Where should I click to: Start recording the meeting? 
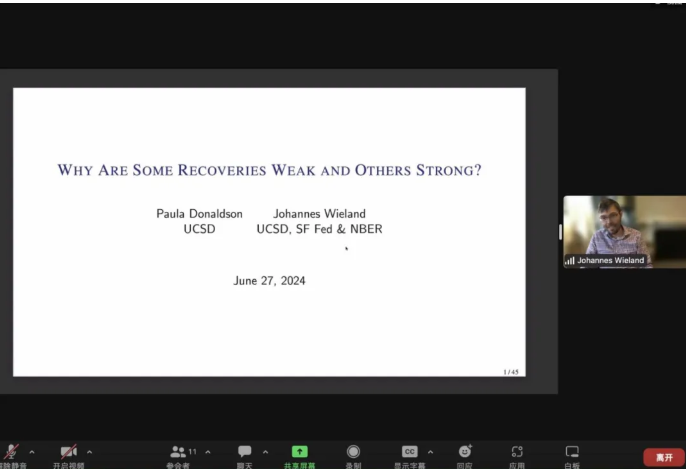click(353, 452)
